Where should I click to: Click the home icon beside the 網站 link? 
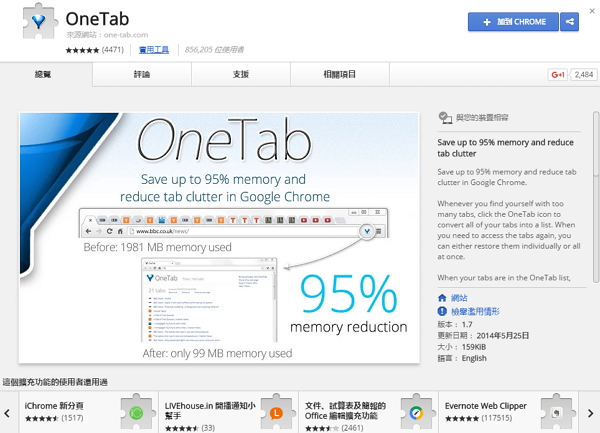[x=442, y=298]
